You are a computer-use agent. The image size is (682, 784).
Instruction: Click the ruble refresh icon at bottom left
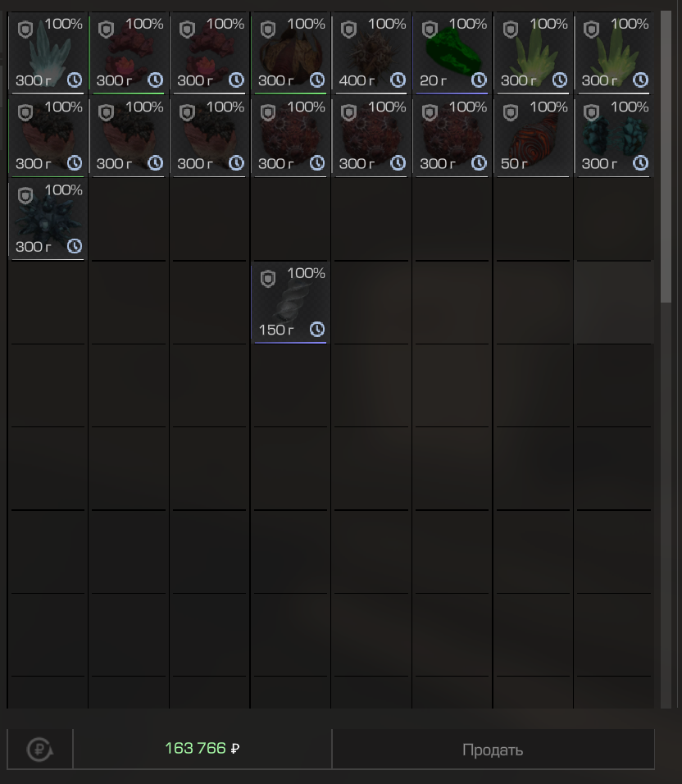40,749
